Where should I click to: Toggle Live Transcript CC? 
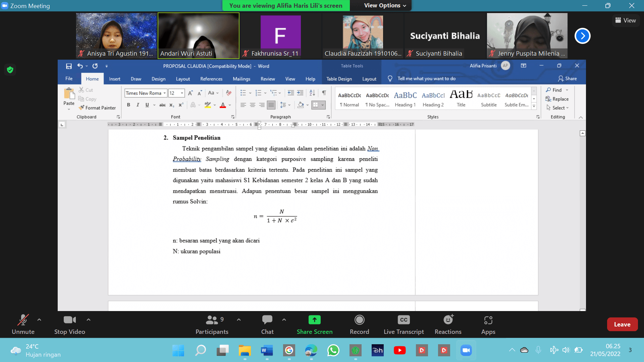pyautogui.click(x=404, y=324)
